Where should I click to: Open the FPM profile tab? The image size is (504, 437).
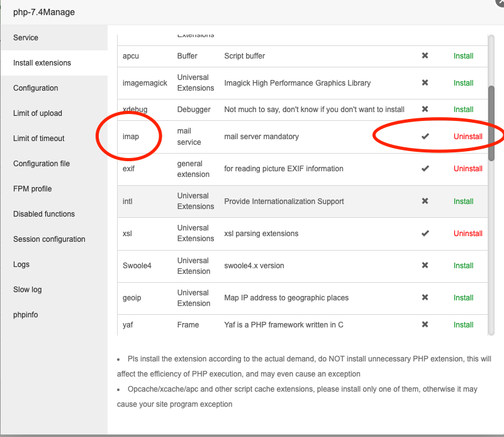[32, 189]
